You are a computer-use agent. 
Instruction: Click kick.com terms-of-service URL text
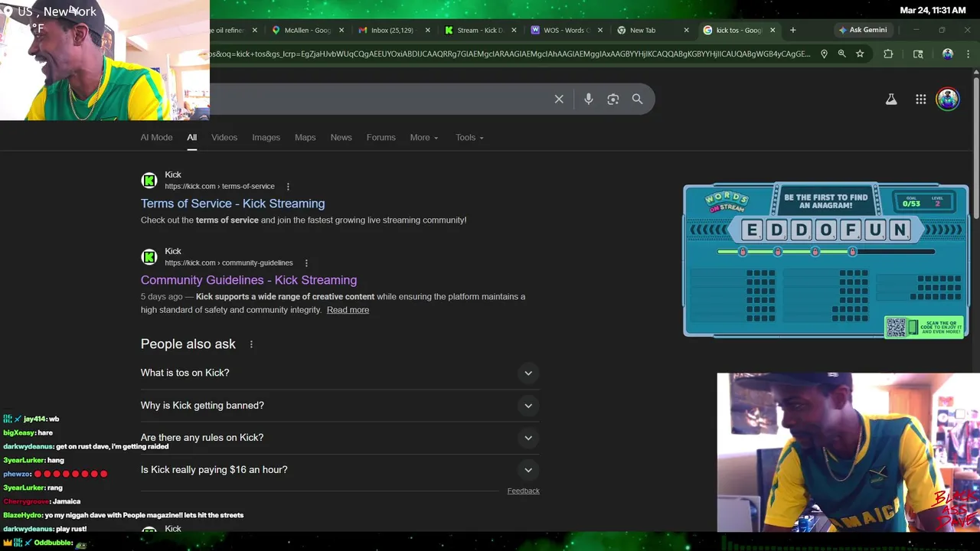(x=220, y=187)
